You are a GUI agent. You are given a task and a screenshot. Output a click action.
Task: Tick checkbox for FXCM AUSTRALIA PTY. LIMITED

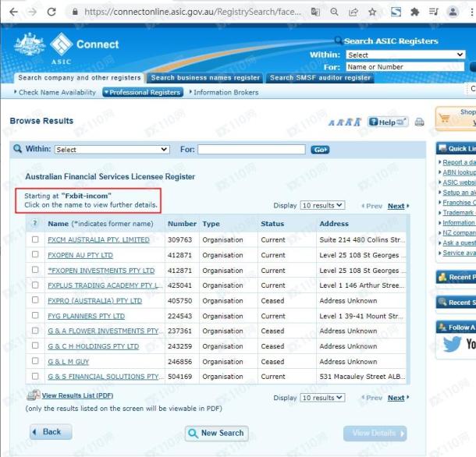click(x=35, y=239)
